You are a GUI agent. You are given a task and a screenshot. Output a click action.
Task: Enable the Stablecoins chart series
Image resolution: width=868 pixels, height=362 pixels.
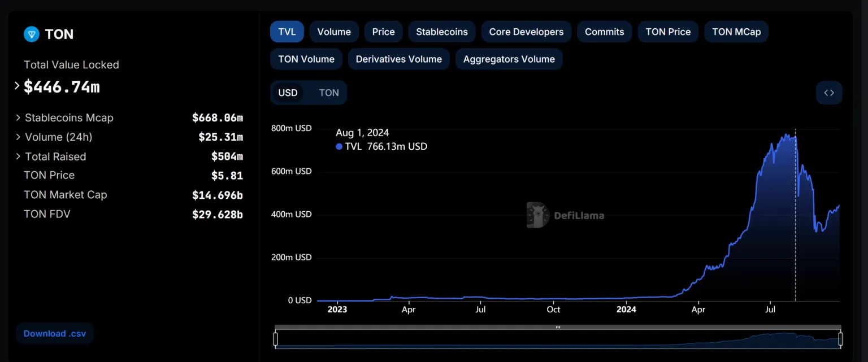point(442,32)
